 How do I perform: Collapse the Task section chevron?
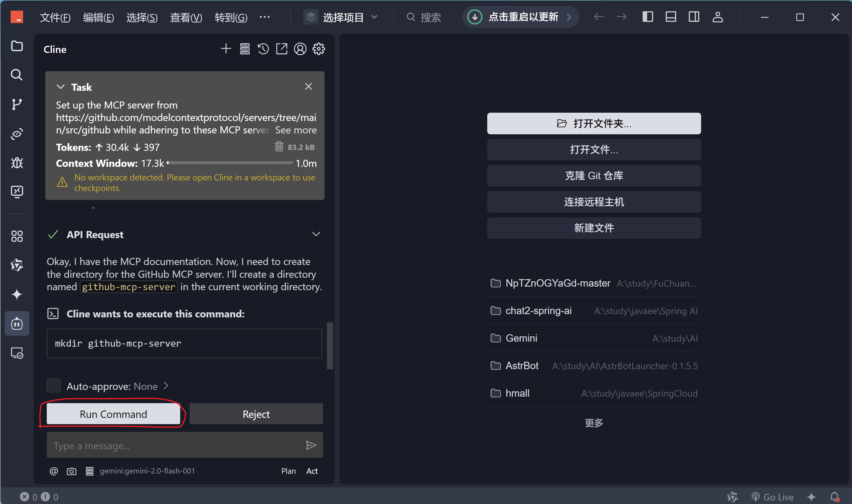click(x=60, y=87)
